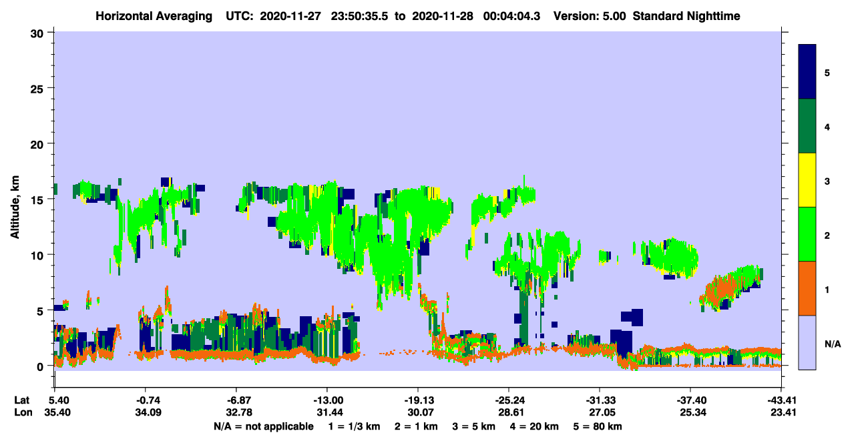Click the dark green color bar segment labeled 4
This screenshot has width=868, height=445.
click(x=807, y=126)
